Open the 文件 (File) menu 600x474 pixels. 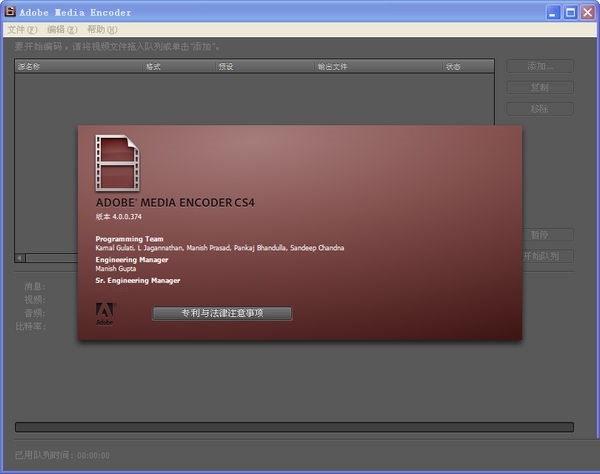[x=23, y=29]
